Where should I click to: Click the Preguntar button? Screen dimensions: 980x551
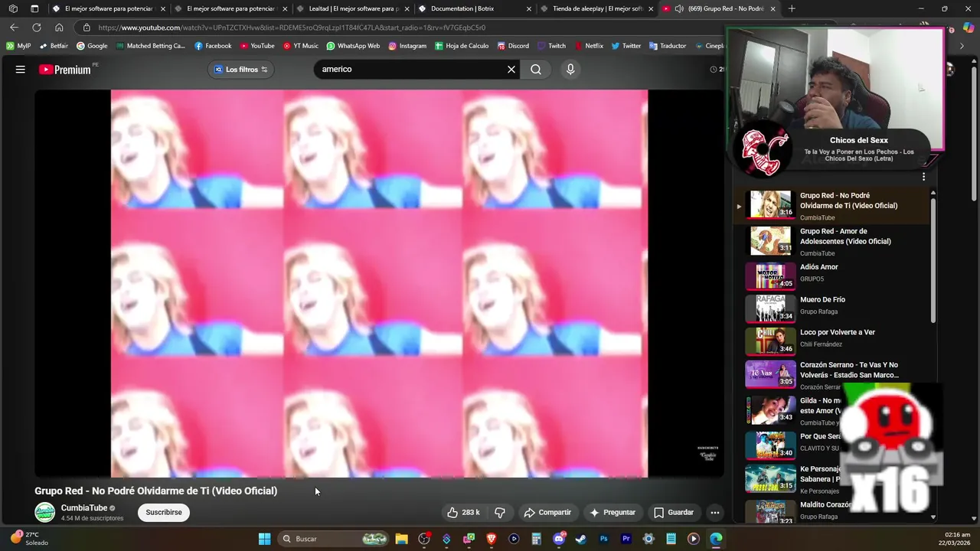tap(612, 513)
